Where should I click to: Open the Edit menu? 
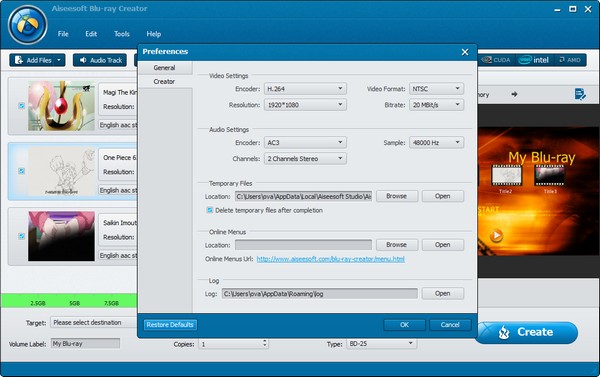[x=91, y=34]
